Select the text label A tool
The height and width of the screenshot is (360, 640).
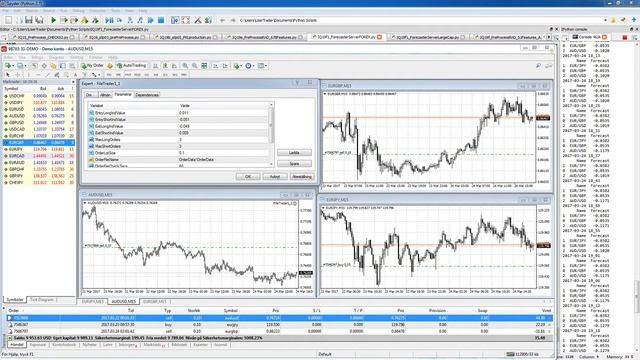(x=76, y=75)
